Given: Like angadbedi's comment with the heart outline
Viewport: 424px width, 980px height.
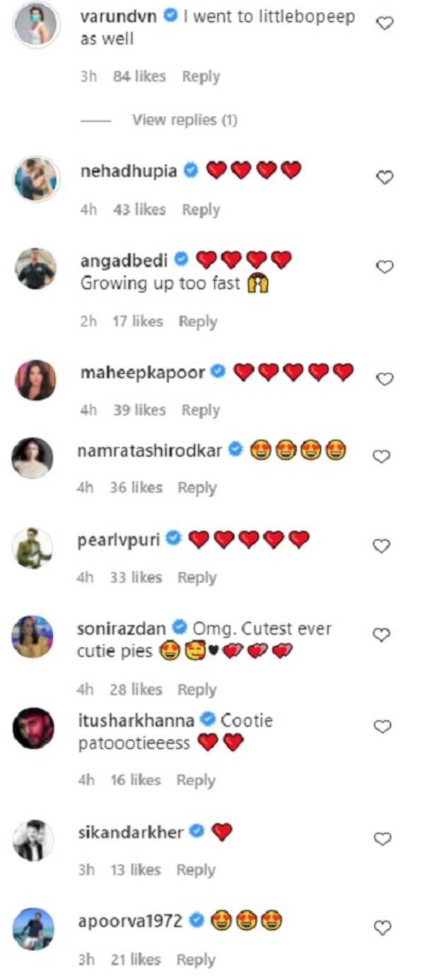Looking at the screenshot, I should pos(384,267).
